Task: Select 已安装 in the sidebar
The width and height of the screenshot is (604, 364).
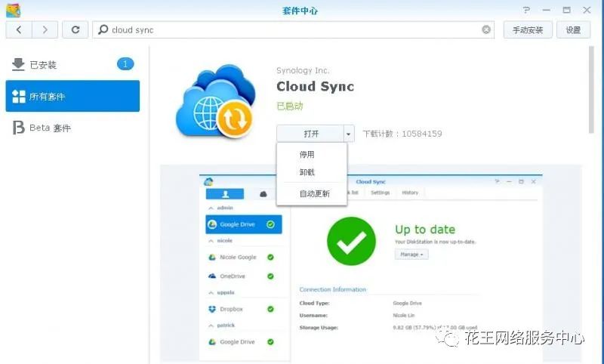Action: [x=72, y=64]
